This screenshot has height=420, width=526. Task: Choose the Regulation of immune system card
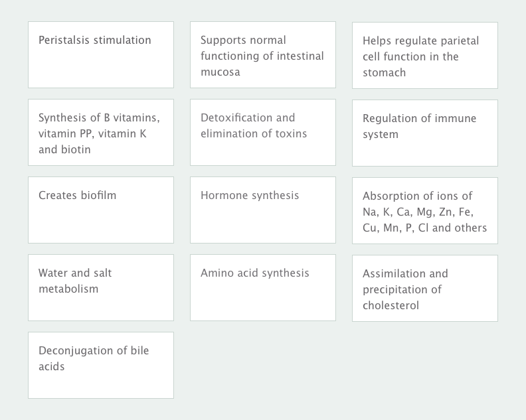425,133
